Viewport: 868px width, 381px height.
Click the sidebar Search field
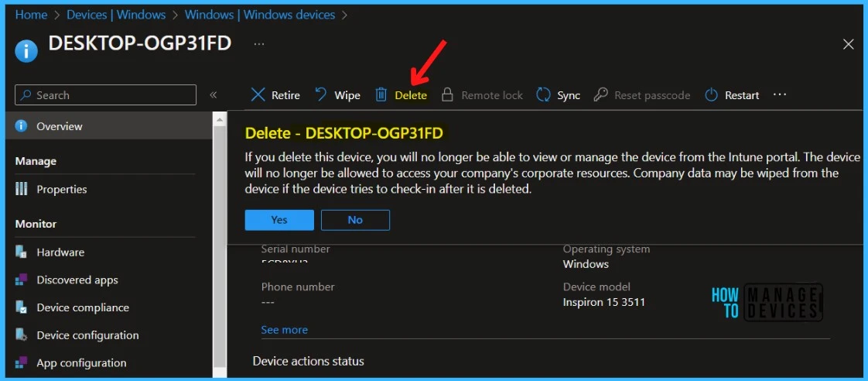coord(106,94)
